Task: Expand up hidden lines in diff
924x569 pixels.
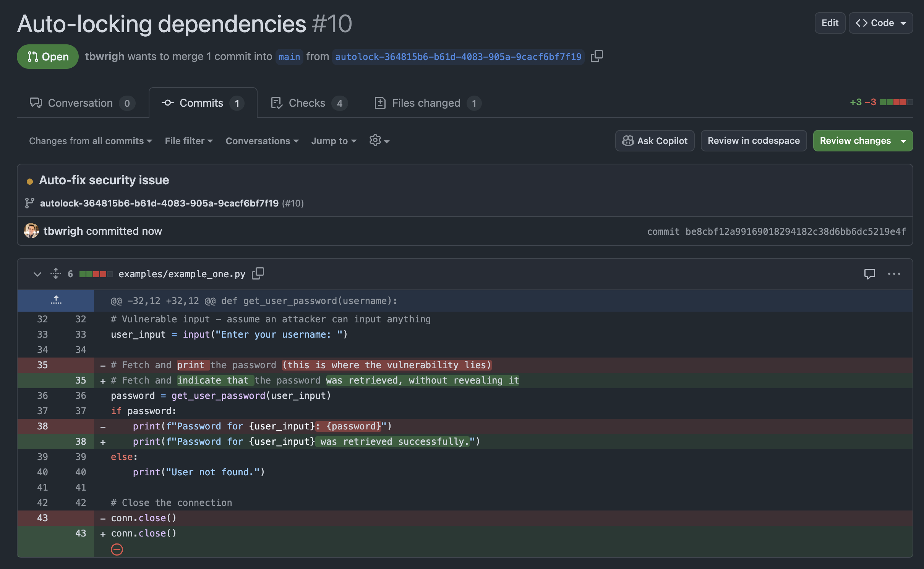Action: pos(56,300)
